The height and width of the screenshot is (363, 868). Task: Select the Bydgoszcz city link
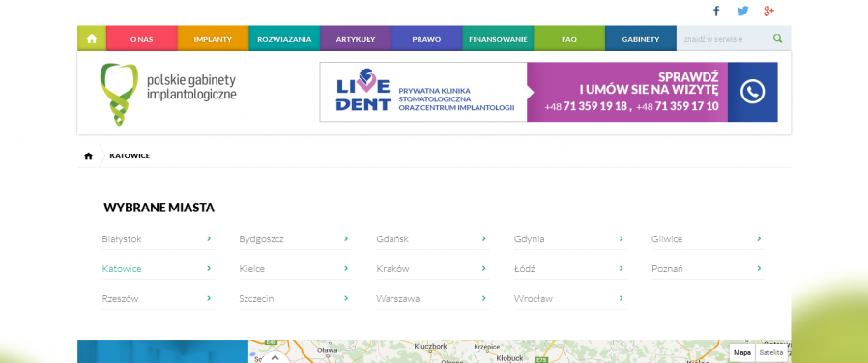[x=261, y=239]
